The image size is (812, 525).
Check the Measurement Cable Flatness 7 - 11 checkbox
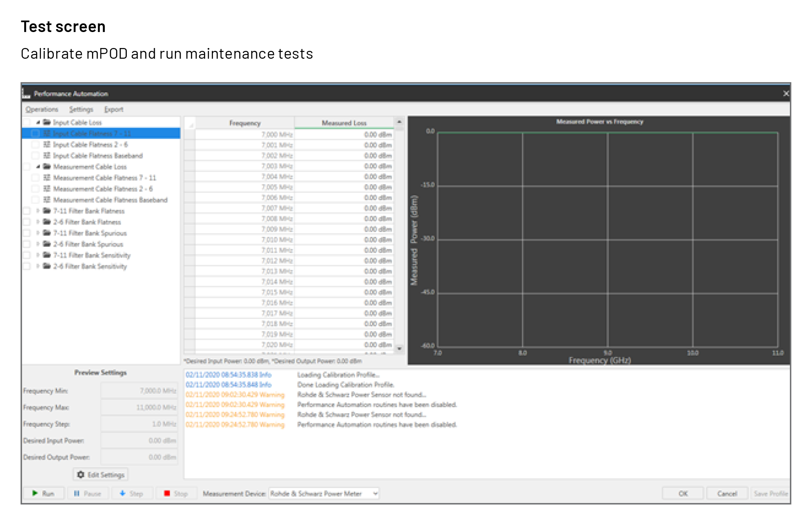(36, 178)
